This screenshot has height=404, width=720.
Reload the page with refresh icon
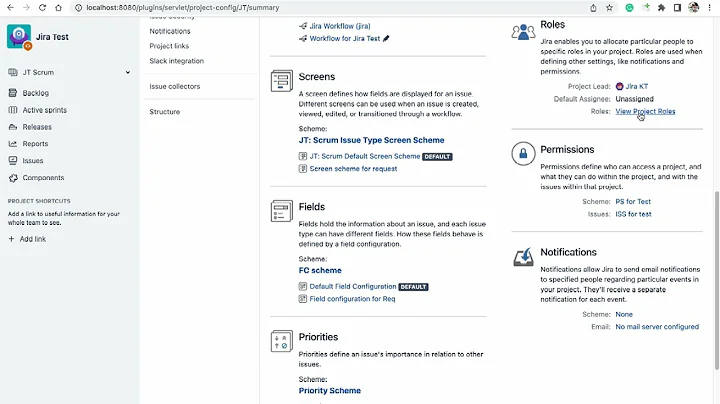pos(42,8)
